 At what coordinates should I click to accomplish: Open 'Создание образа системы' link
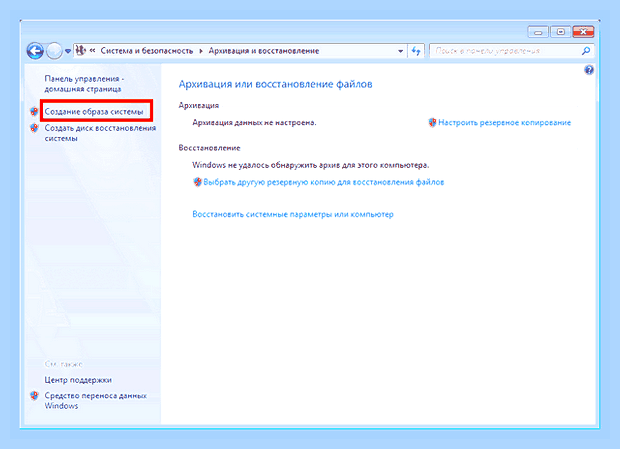click(94, 112)
